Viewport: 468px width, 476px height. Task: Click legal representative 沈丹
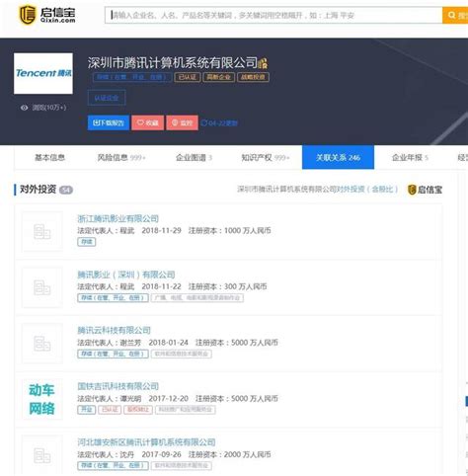[x=127, y=454]
